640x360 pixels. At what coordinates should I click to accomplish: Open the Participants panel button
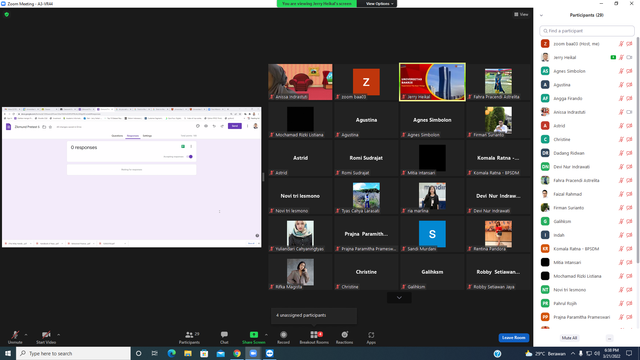pos(189,337)
